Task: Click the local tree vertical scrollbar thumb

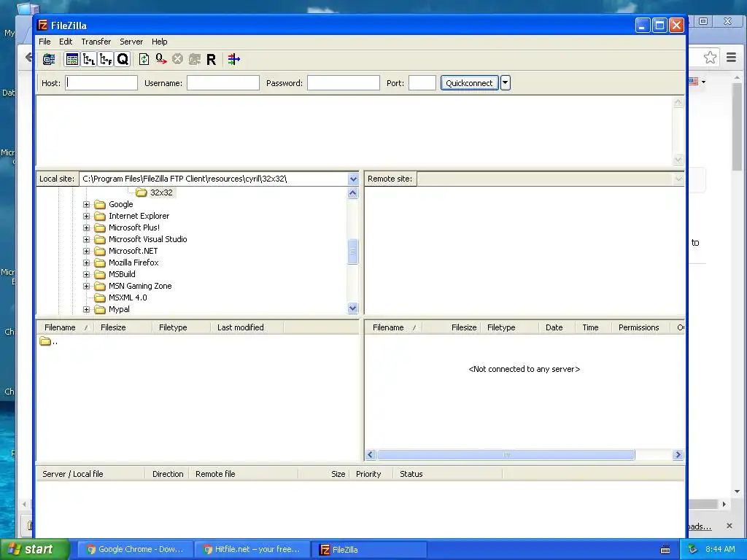Action: click(352, 252)
